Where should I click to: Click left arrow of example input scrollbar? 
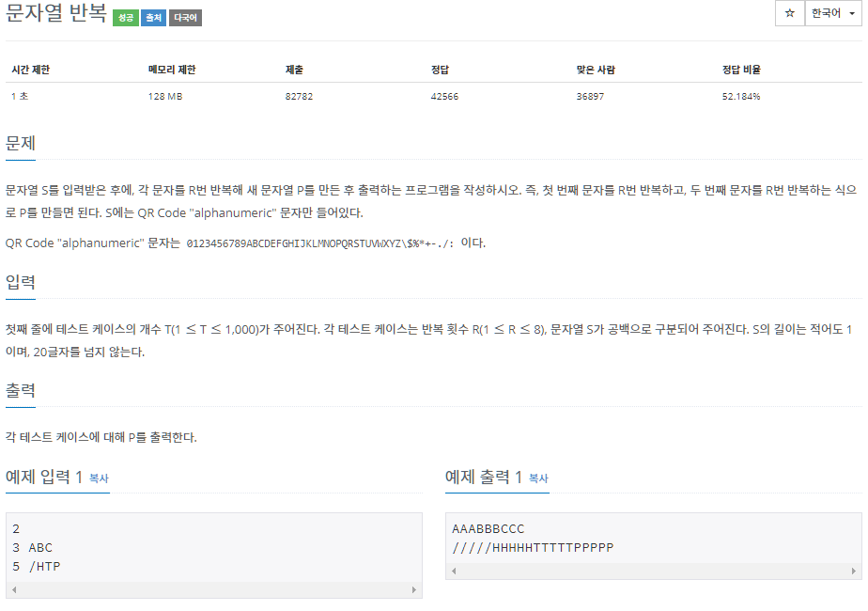[14, 590]
